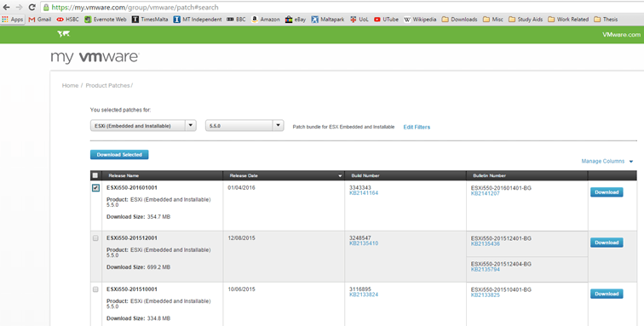
Task: Click the 12/08/2015 release date cell
Action: [242, 238]
